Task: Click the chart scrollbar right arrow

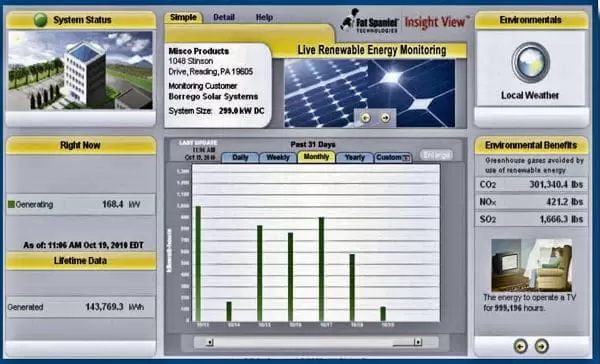Action: point(418,342)
